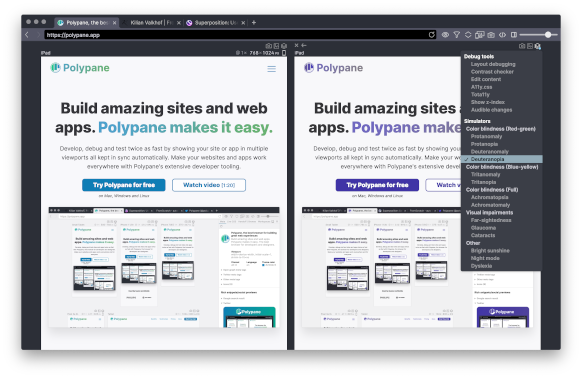Click the Watch video button in the left pane
582x378 pixels.
[x=209, y=185]
